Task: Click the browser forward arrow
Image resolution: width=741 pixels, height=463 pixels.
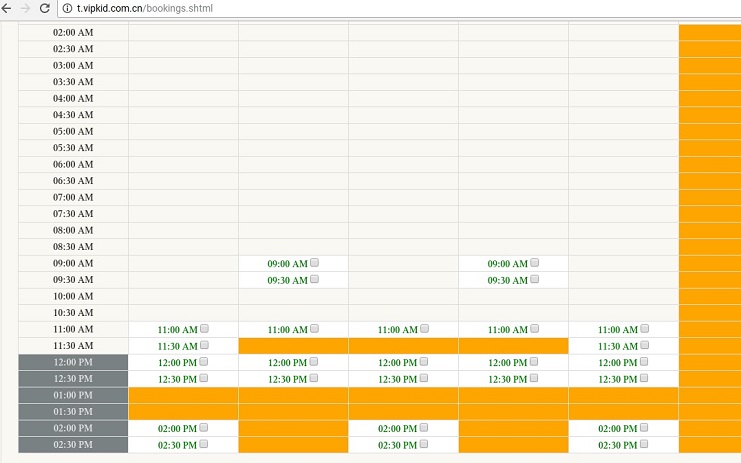Action: 25,8
